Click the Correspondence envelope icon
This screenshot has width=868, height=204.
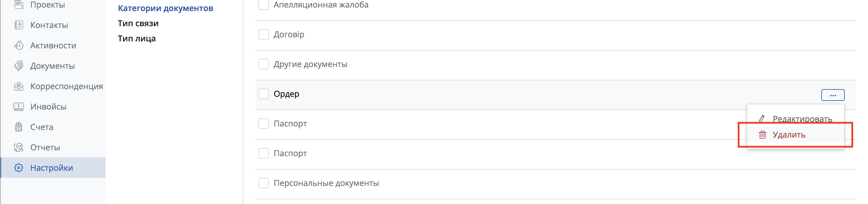pos(19,86)
